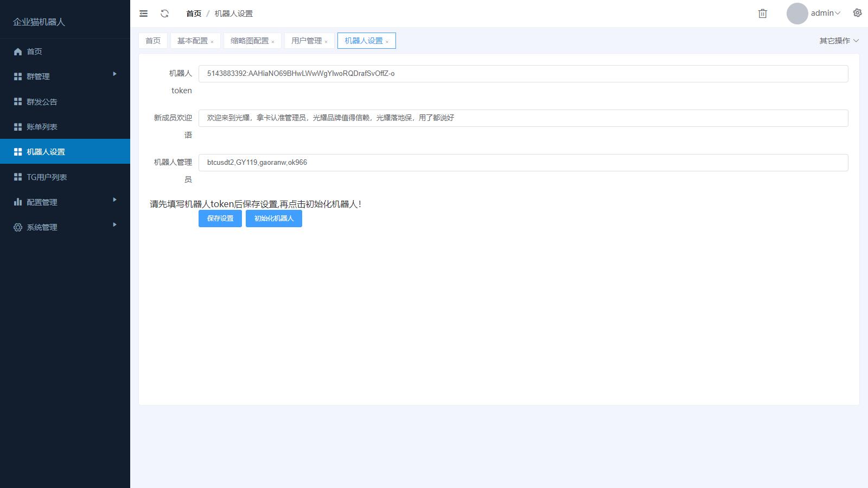The width and height of the screenshot is (868, 488).
Task: Collapse the sidebar with the hamburger icon
Action: [x=143, y=14]
